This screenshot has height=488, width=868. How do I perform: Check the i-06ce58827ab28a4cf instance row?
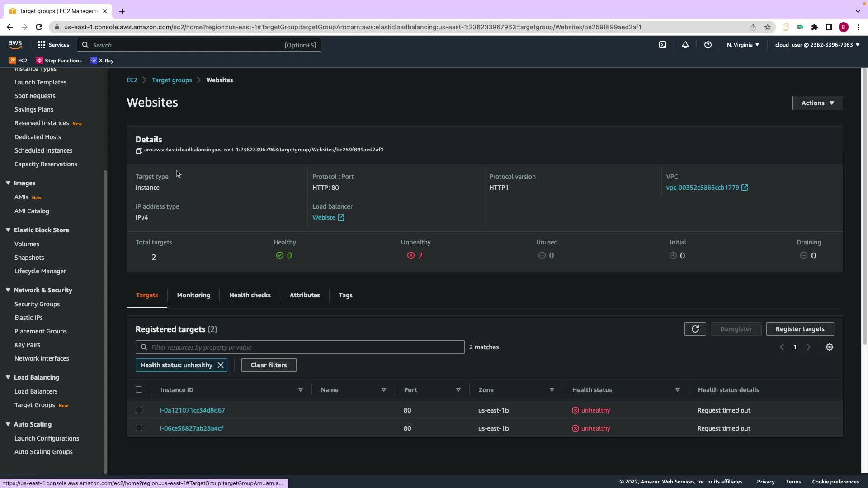pos(139,428)
